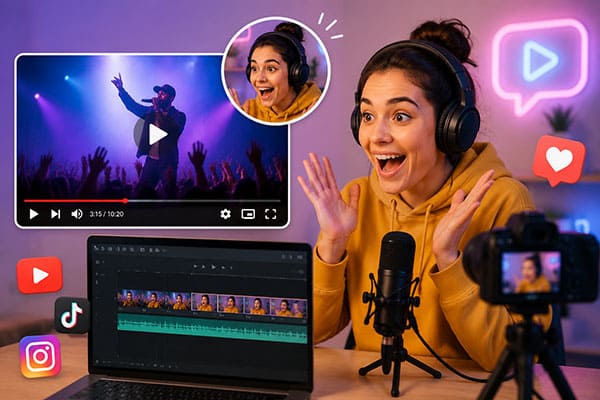This screenshot has width=600, height=400.
Task: Open the Instagram logo icon
Action: [41, 356]
